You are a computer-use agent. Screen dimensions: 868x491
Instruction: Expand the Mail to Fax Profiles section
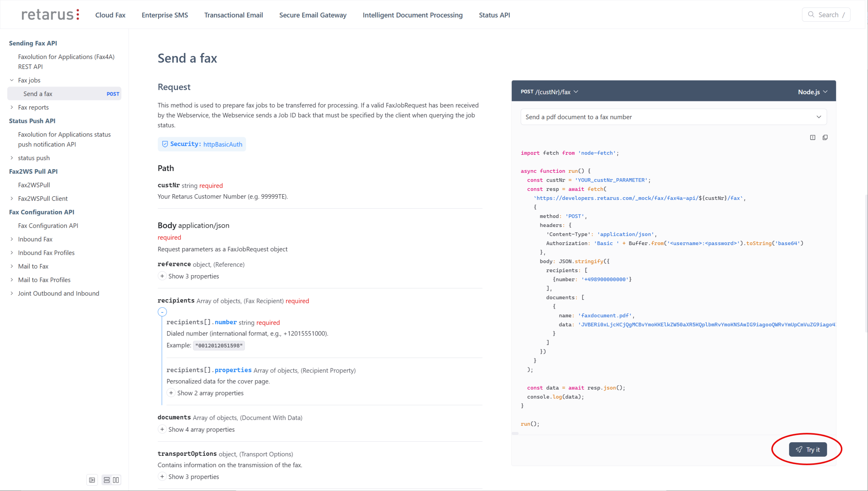pos(12,280)
